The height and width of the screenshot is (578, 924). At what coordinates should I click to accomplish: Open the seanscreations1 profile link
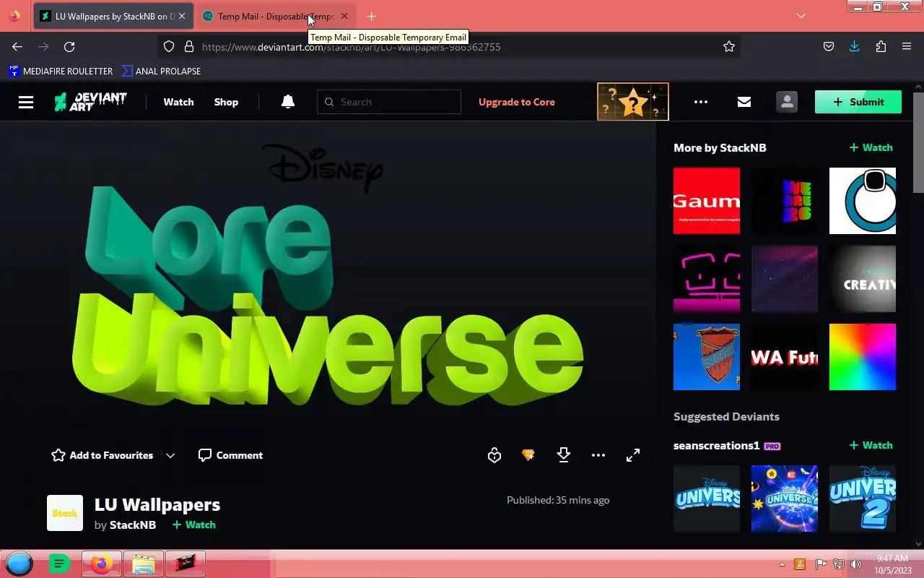pyautogui.click(x=716, y=446)
